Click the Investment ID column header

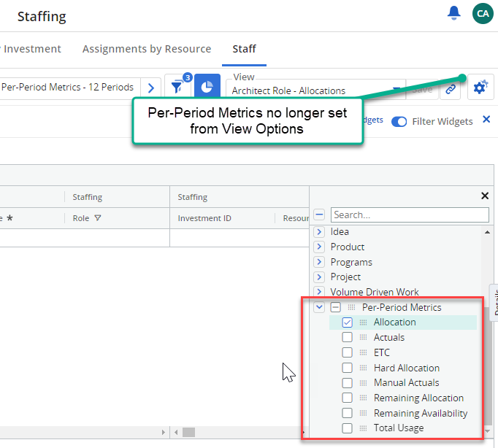click(204, 218)
